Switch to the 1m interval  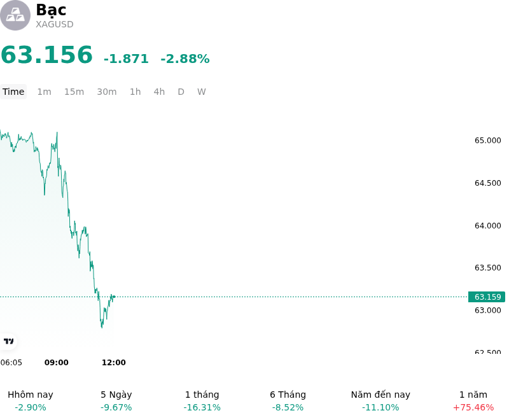tap(44, 92)
